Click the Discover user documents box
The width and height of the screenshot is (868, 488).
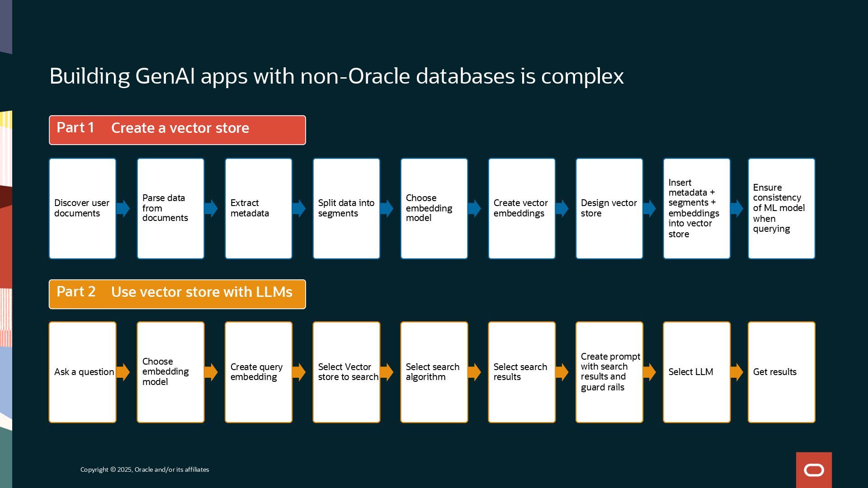point(82,208)
